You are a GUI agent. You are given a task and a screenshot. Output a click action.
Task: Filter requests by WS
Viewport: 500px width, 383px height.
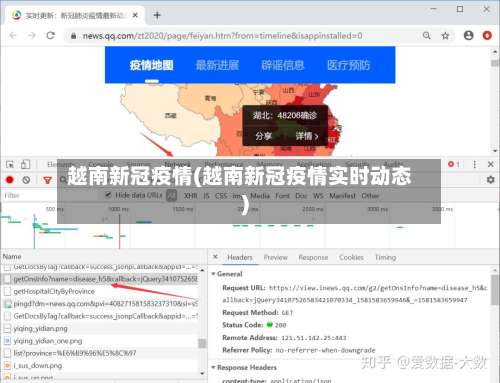318,196
